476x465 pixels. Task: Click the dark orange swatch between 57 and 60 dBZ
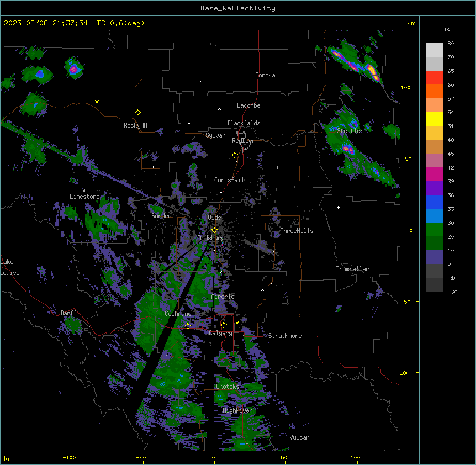click(434, 91)
